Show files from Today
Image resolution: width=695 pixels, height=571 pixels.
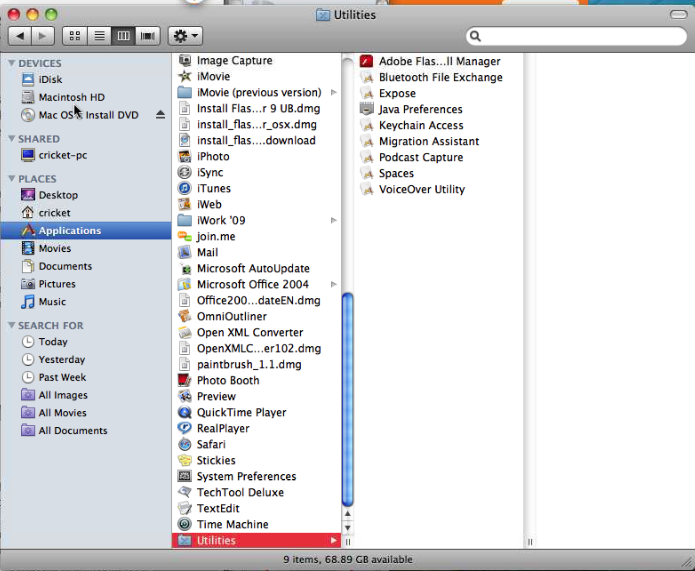pyautogui.click(x=86, y=342)
